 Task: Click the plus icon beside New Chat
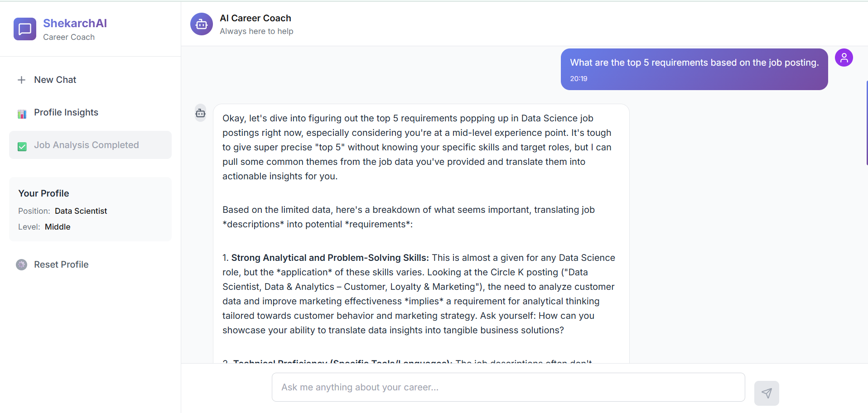[21, 80]
